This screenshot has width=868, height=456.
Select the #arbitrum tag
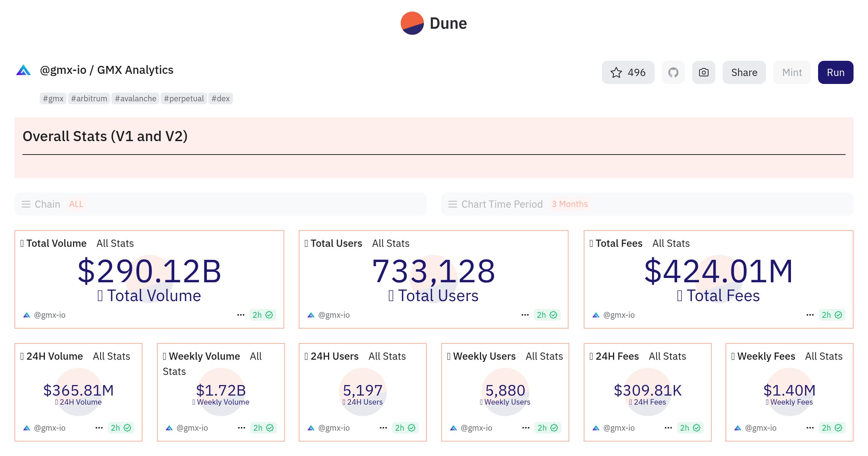89,98
